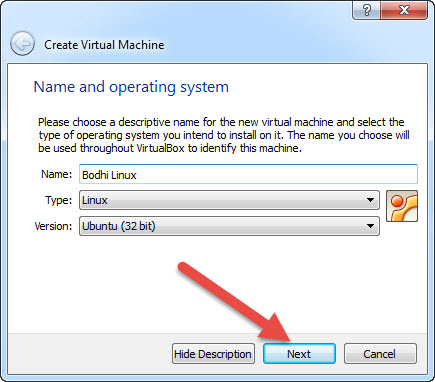Click the Create Virtual Machine title text
This screenshot has height=382, width=435.
pos(104,45)
